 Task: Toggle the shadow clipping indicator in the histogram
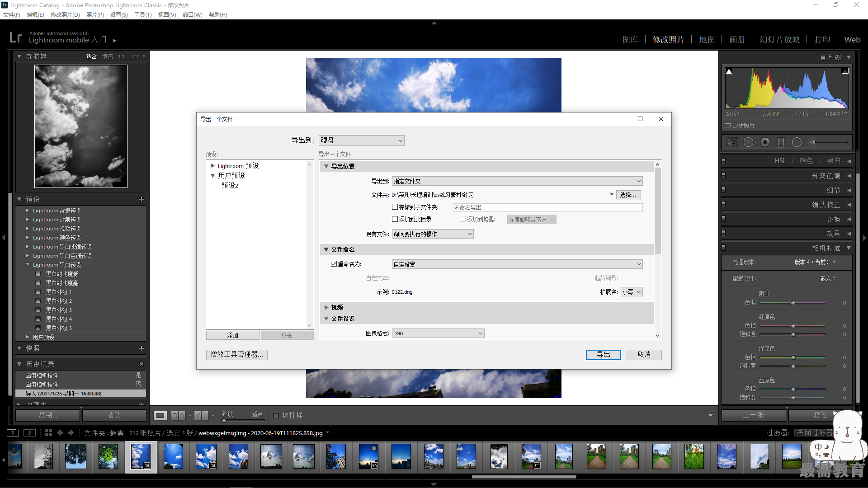(x=729, y=71)
